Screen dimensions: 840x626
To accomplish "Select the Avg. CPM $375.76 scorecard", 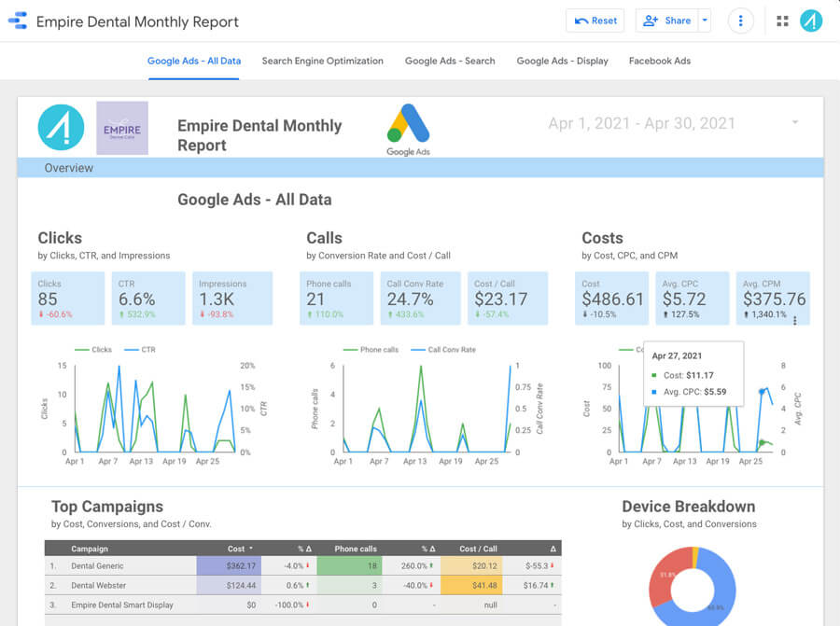I will pyautogui.click(x=773, y=299).
